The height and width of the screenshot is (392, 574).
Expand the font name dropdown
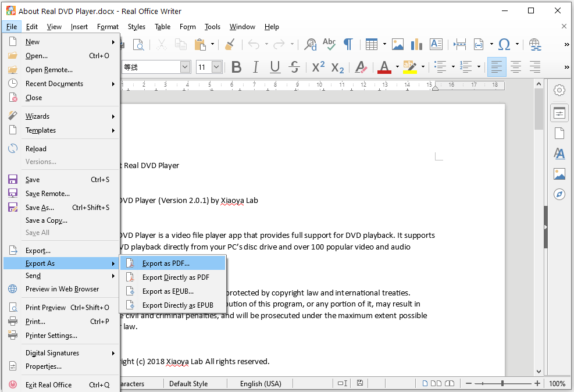[185, 67]
